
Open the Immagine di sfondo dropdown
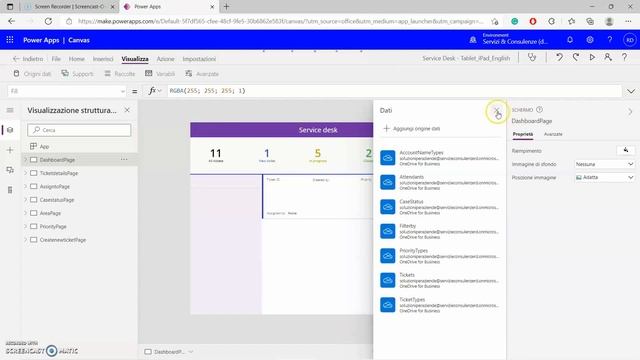[604, 164]
